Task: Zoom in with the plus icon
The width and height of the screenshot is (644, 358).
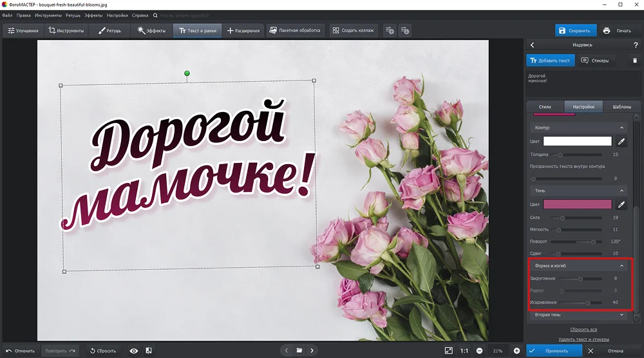Action: 516,351
